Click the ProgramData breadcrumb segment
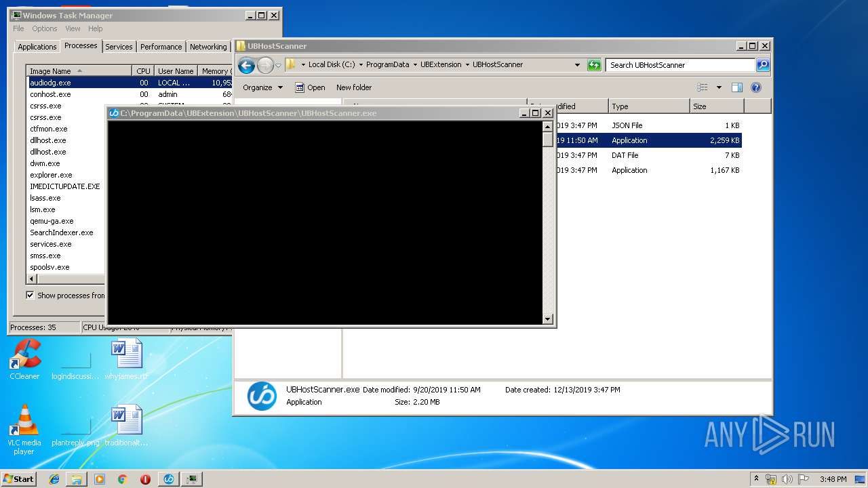 click(387, 65)
